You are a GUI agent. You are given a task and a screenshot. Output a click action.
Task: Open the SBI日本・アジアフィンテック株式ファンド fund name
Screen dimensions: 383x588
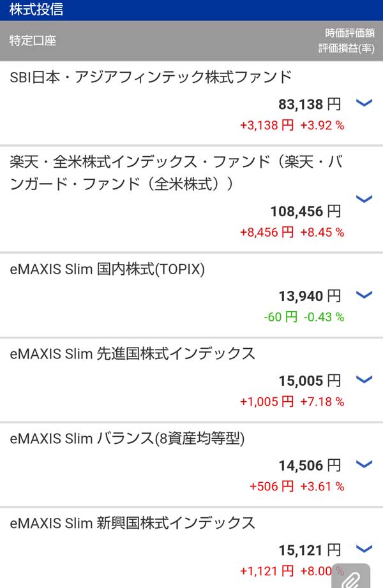click(151, 77)
